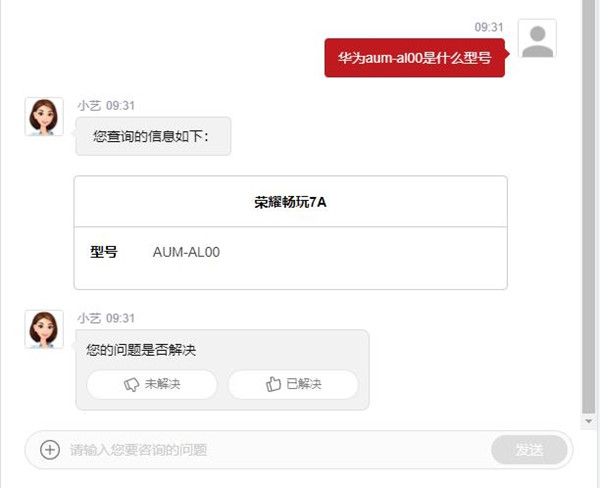Click 小艺 assistant avatar beside 您的问题是否解决
600x488 pixels.
44,329
